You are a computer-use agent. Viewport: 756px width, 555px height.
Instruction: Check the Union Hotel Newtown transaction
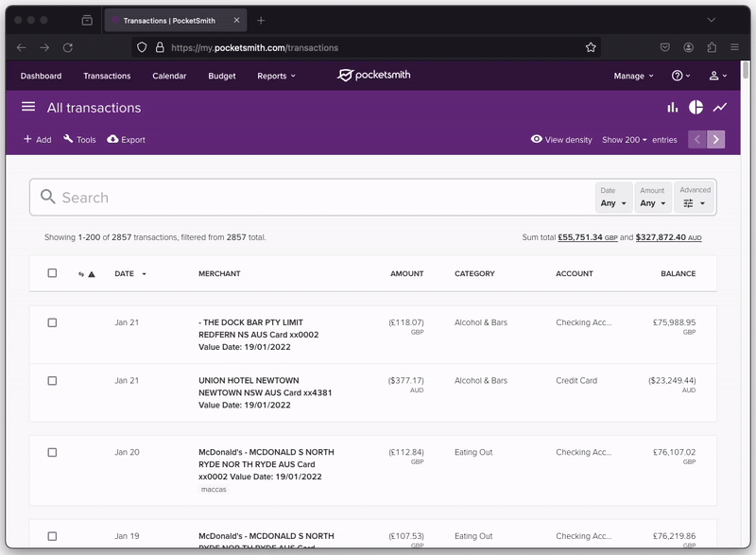[x=52, y=381]
